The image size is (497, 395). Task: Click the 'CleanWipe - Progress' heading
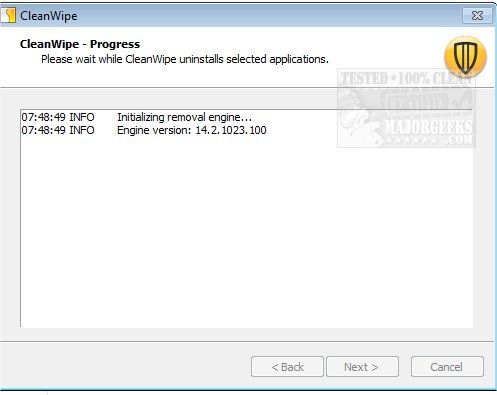(x=80, y=44)
